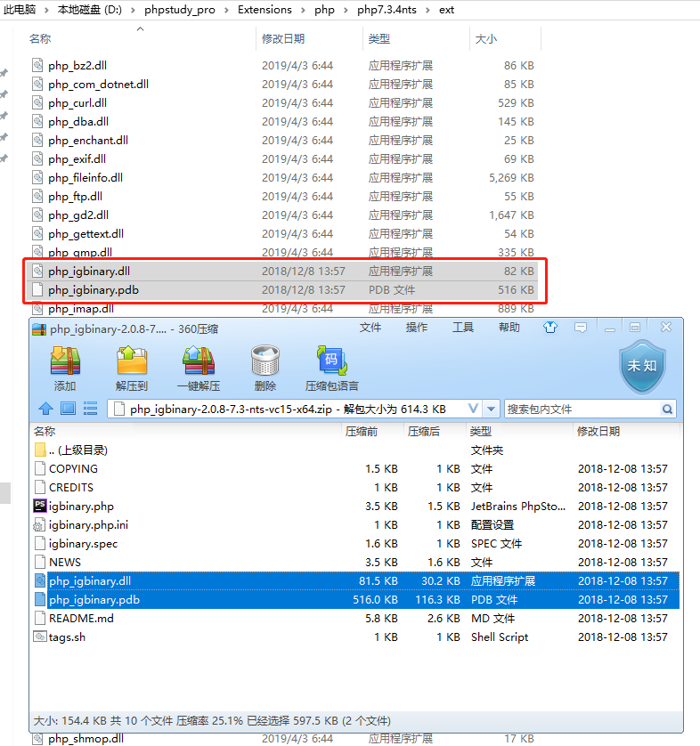Click the search magnifier icon in 360压缩
Viewport: 700px width, 746px height.
[668, 409]
